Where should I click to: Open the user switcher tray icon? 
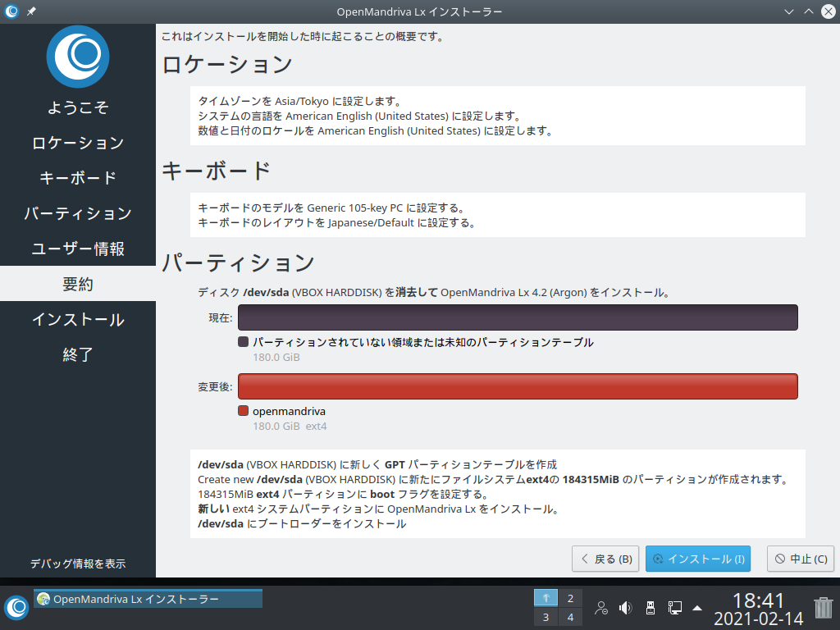[601, 608]
